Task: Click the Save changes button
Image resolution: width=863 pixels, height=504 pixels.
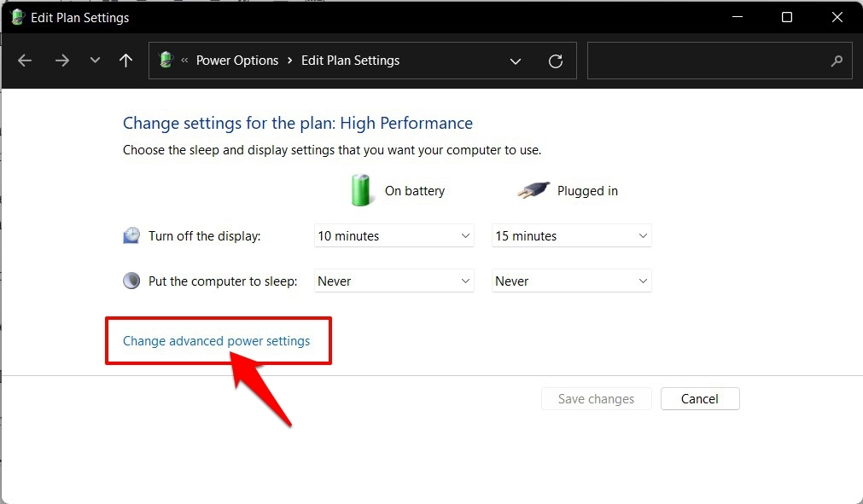Action: (x=596, y=398)
